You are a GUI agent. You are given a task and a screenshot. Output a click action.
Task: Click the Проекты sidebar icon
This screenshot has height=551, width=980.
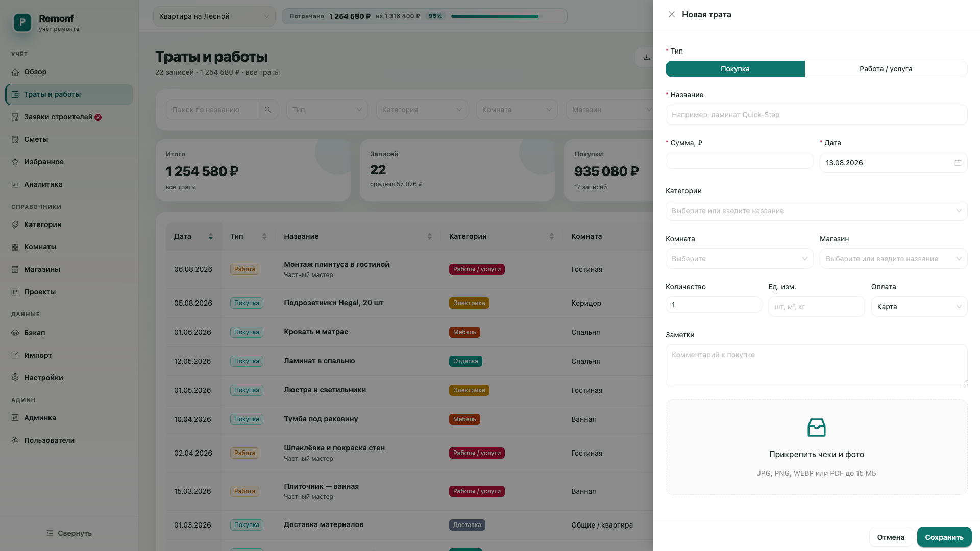[15, 292]
